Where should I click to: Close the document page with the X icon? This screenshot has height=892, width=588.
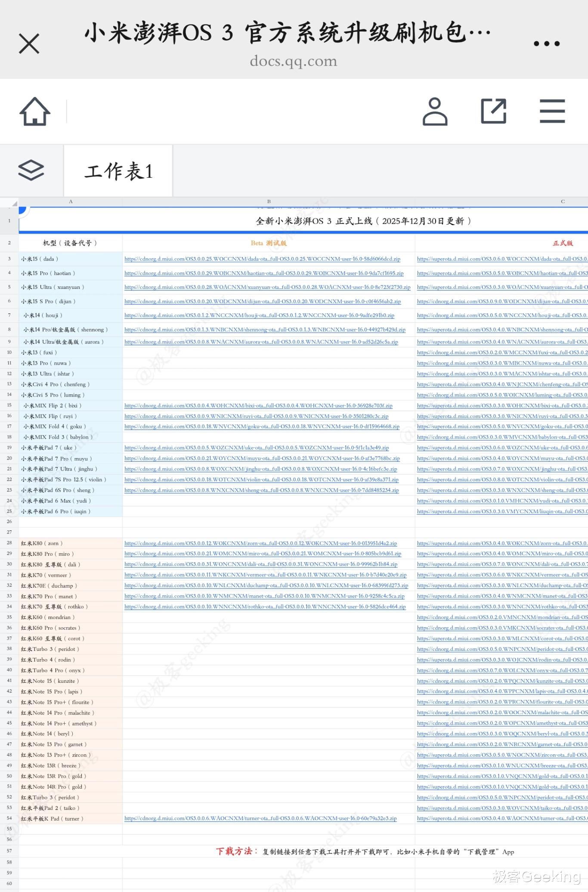coord(29,43)
